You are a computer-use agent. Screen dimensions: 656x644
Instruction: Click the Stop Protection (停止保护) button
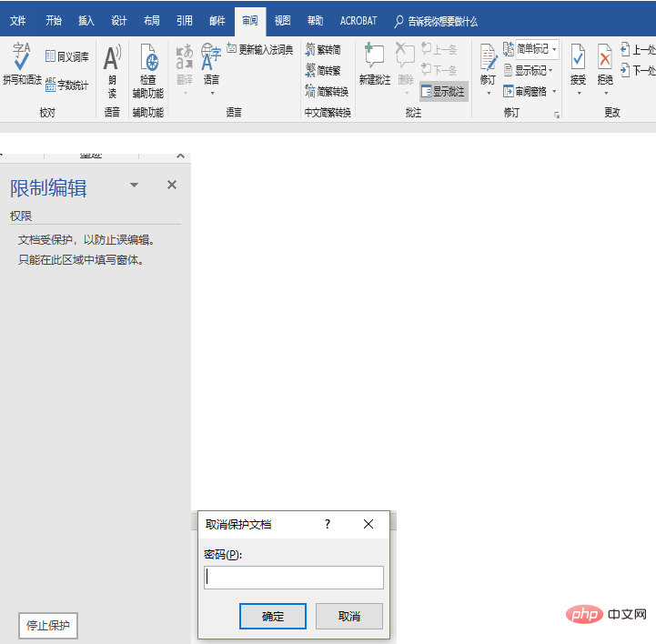48,625
